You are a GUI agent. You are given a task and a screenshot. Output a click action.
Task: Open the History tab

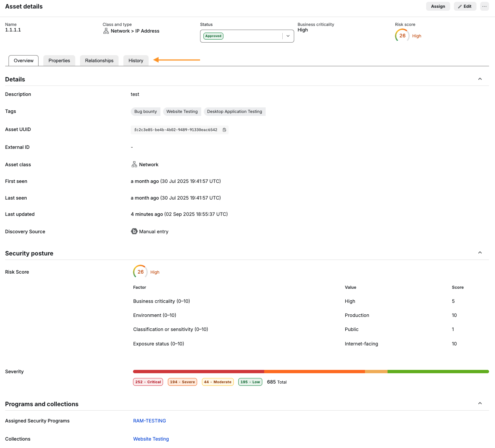pyautogui.click(x=136, y=61)
